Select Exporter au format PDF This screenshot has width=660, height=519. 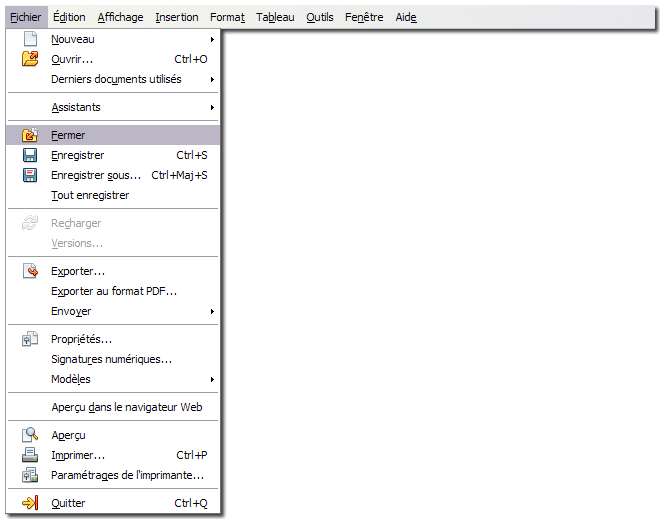[113, 291]
